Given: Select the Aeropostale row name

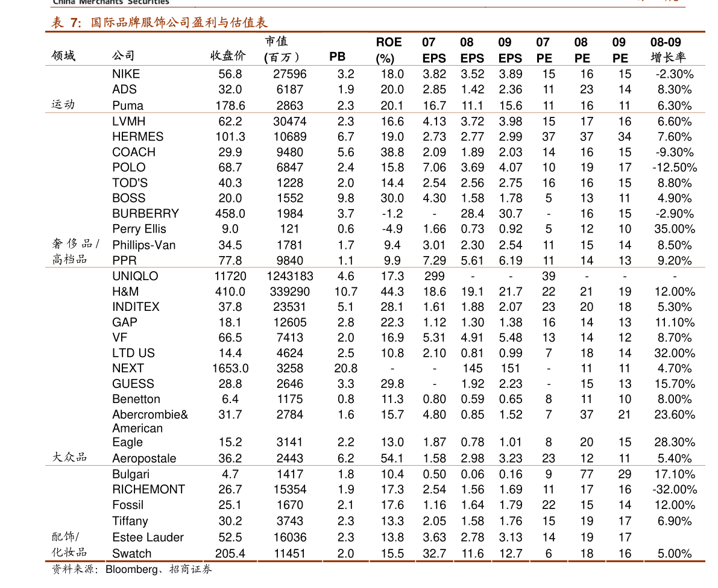Looking at the screenshot, I should (x=144, y=458).
